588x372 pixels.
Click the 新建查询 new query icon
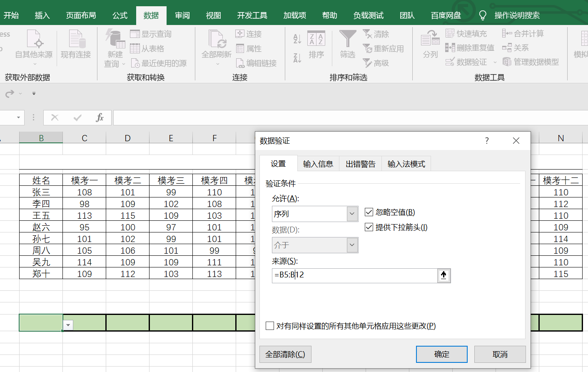click(115, 39)
